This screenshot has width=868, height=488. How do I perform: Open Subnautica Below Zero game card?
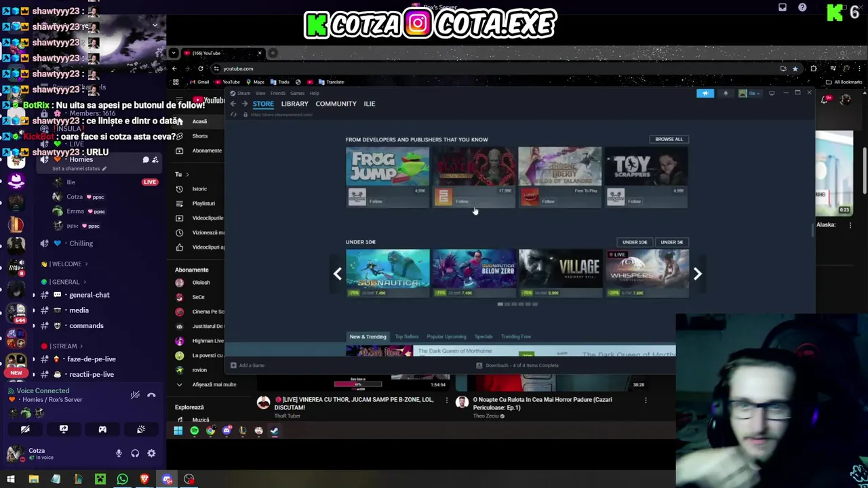pyautogui.click(x=474, y=274)
